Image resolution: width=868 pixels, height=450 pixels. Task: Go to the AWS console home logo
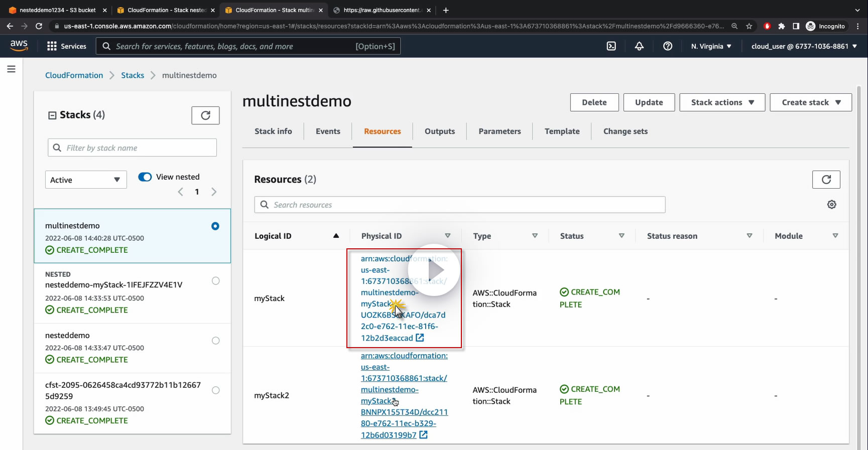pos(19,46)
